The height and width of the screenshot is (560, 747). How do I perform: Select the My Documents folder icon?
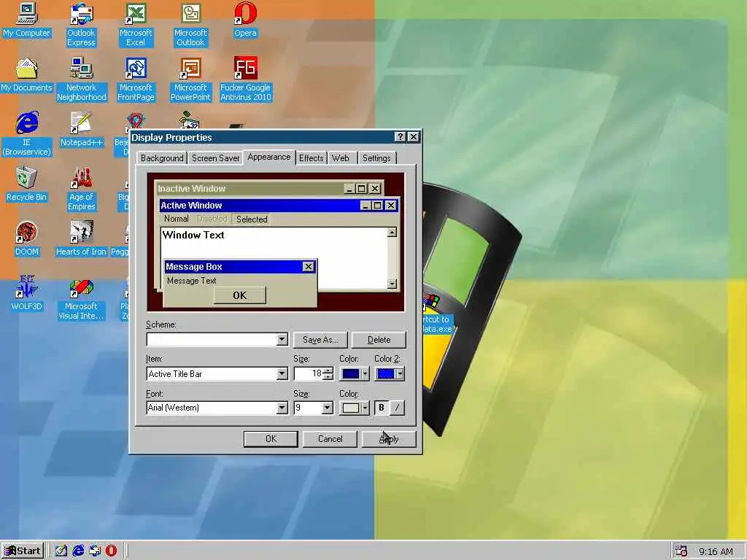pos(27,75)
